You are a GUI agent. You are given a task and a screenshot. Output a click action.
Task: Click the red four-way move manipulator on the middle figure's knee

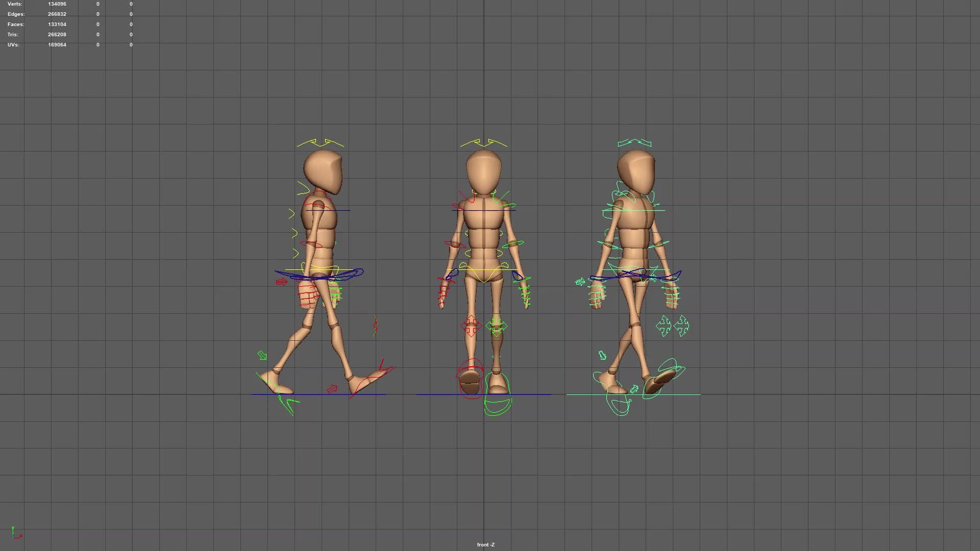point(471,327)
